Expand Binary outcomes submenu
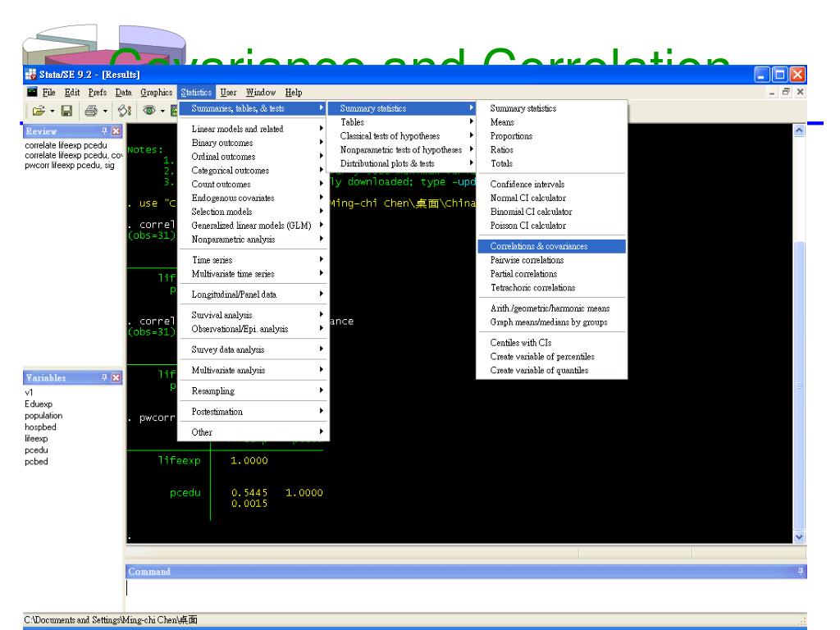The image size is (840, 630). point(253,143)
